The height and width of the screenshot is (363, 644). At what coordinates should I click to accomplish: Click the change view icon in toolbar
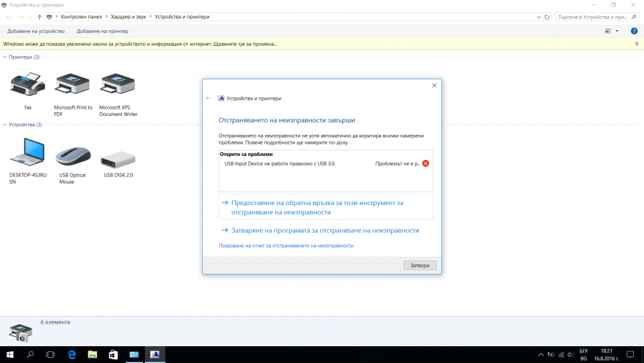(x=609, y=31)
